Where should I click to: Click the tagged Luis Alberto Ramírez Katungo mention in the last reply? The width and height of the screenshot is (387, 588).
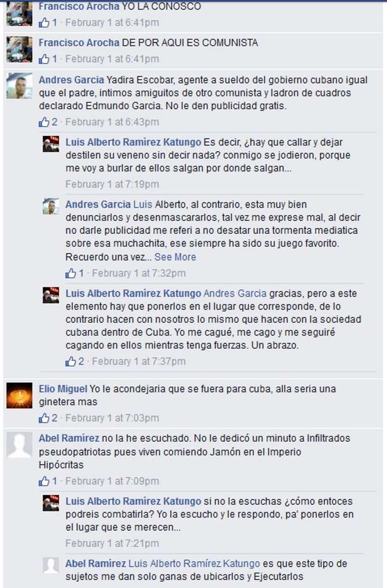coord(194,563)
